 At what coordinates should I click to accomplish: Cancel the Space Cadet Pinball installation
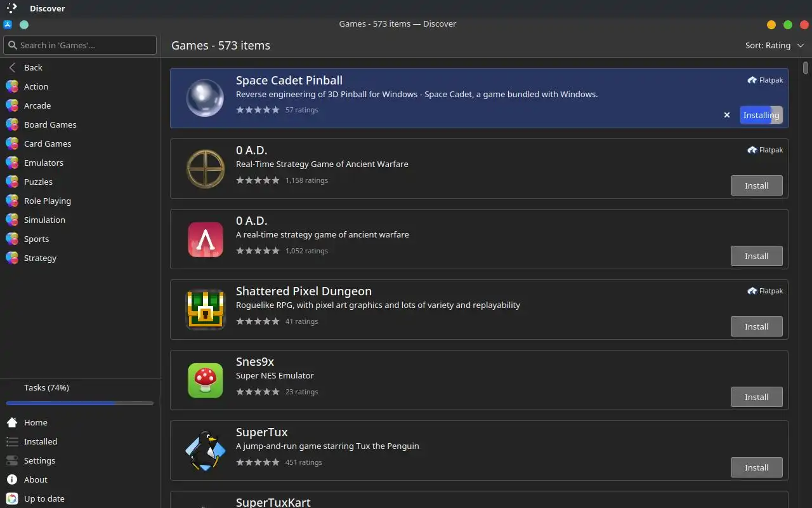[x=727, y=115]
